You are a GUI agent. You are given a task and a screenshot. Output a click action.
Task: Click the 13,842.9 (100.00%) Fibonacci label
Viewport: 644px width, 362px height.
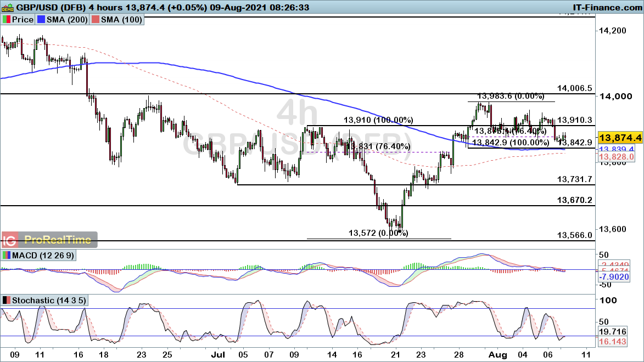pos(511,143)
